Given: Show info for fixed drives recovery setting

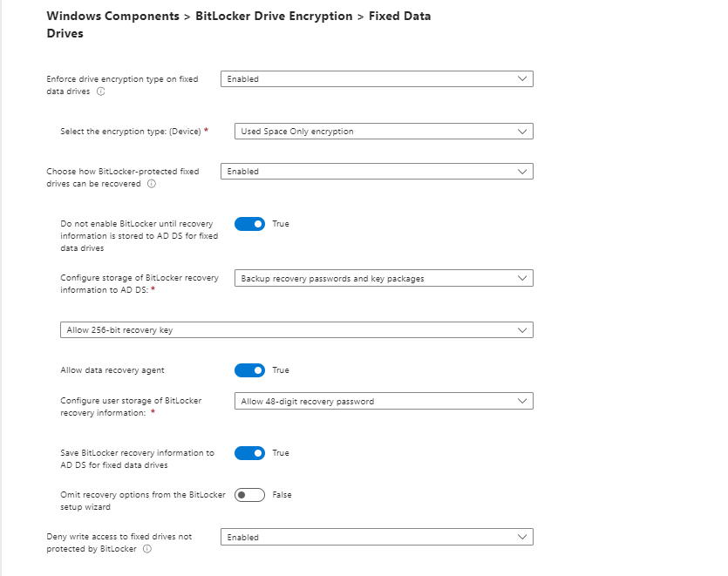Looking at the screenshot, I should (x=152, y=184).
